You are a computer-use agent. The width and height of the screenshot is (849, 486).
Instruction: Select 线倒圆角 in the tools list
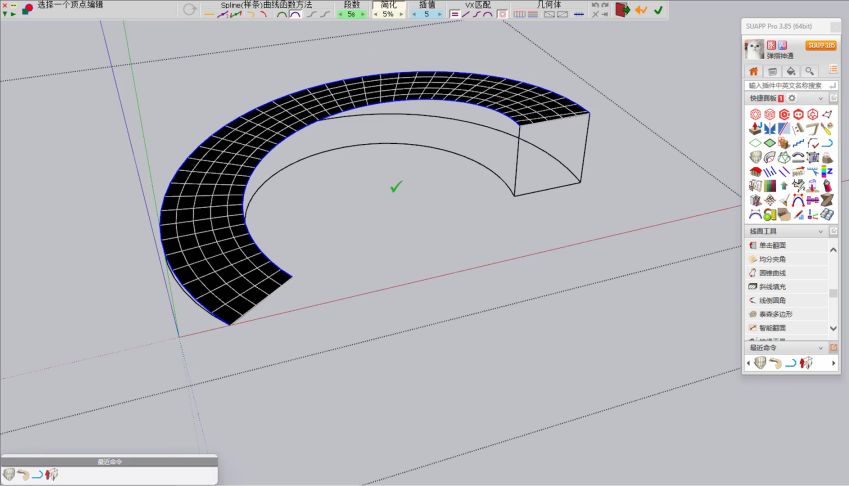(786, 300)
